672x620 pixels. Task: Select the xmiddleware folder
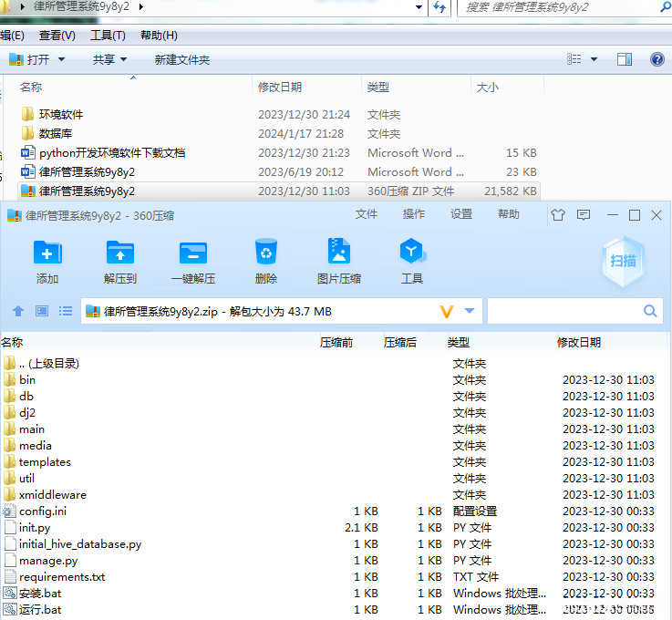point(45,495)
